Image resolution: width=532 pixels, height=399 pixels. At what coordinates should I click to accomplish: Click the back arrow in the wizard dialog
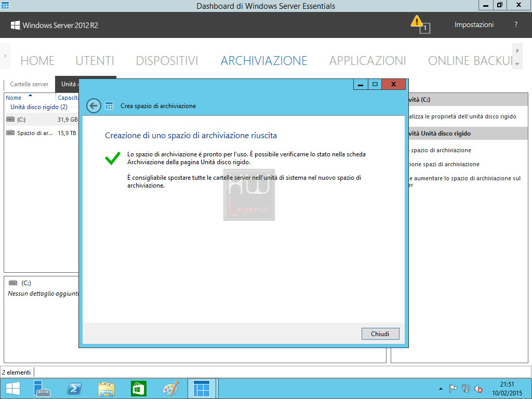(94, 106)
